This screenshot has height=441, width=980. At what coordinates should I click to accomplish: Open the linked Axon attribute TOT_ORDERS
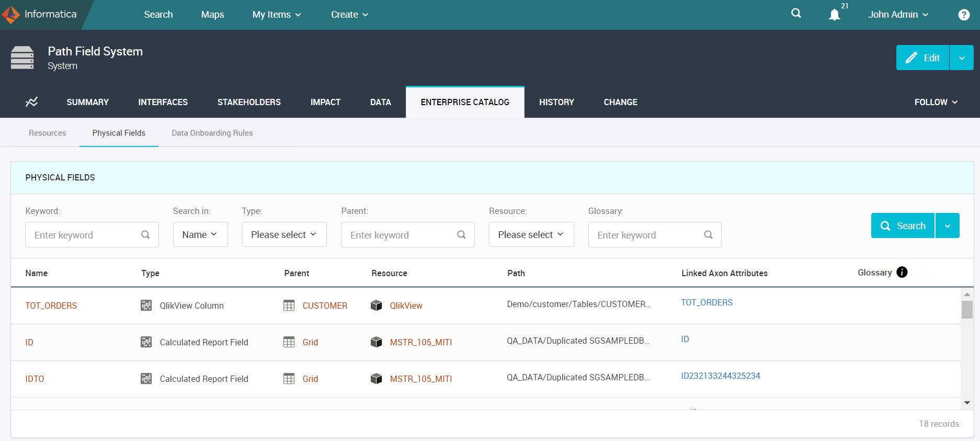707,302
